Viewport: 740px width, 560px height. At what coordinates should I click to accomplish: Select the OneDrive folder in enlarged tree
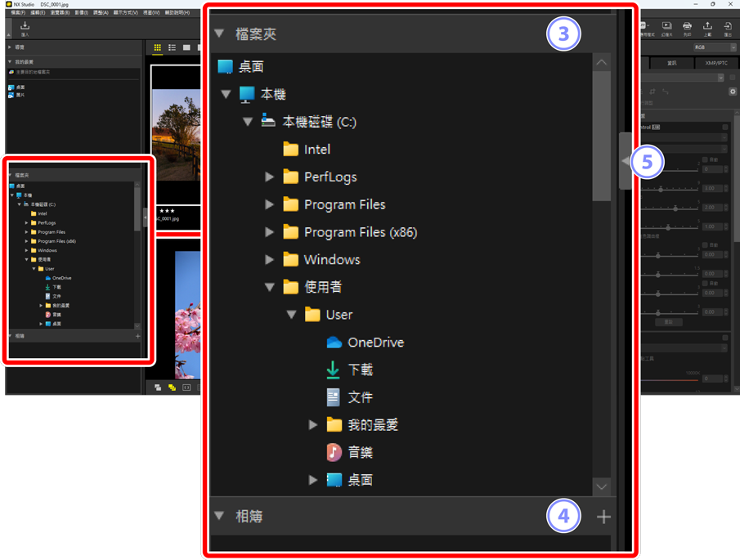coord(375,343)
